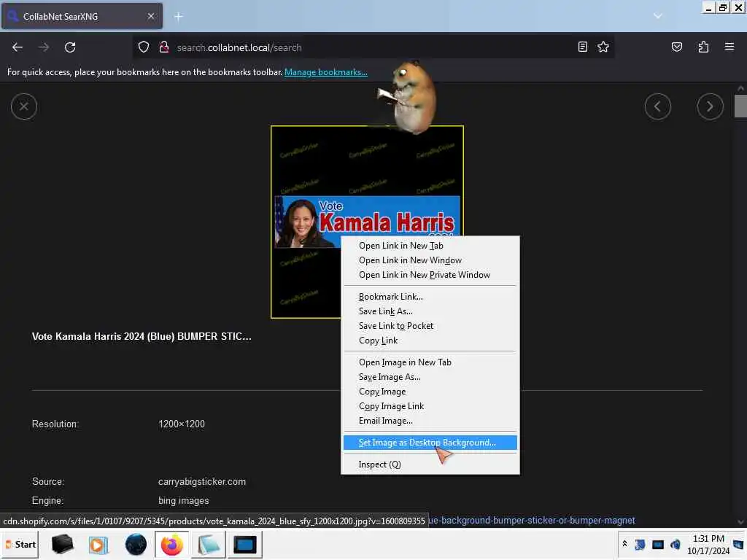Click the bing images engine value

[x=183, y=501]
